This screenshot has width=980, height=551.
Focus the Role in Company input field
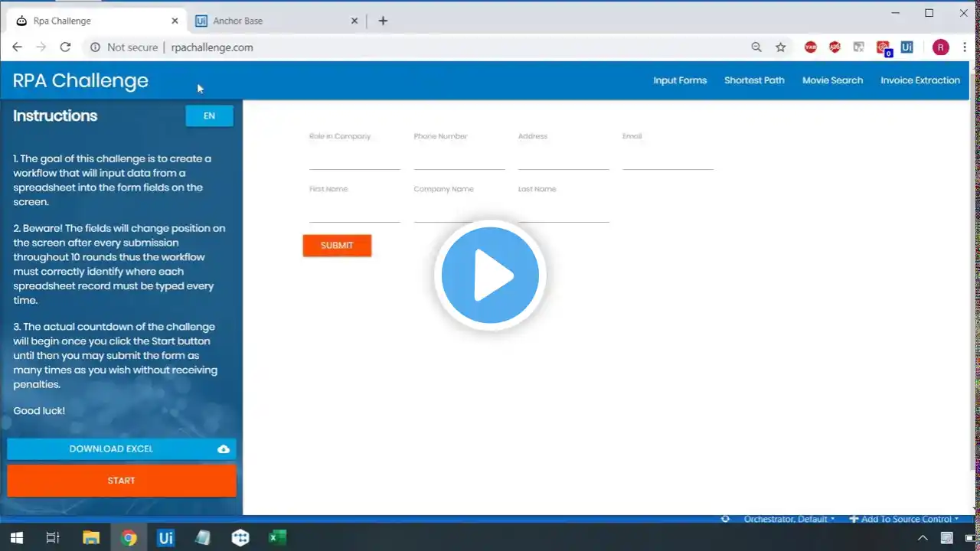(x=354, y=159)
